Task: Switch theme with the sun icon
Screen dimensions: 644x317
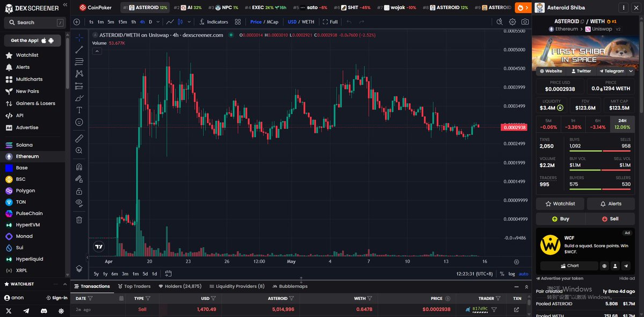Action: 61,311
